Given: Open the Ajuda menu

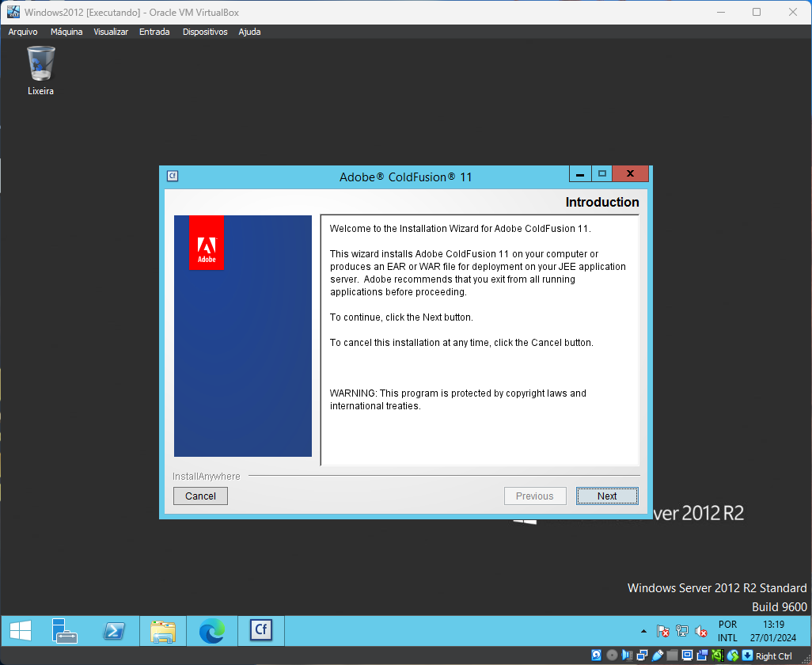Looking at the screenshot, I should [x=249, y=32].
